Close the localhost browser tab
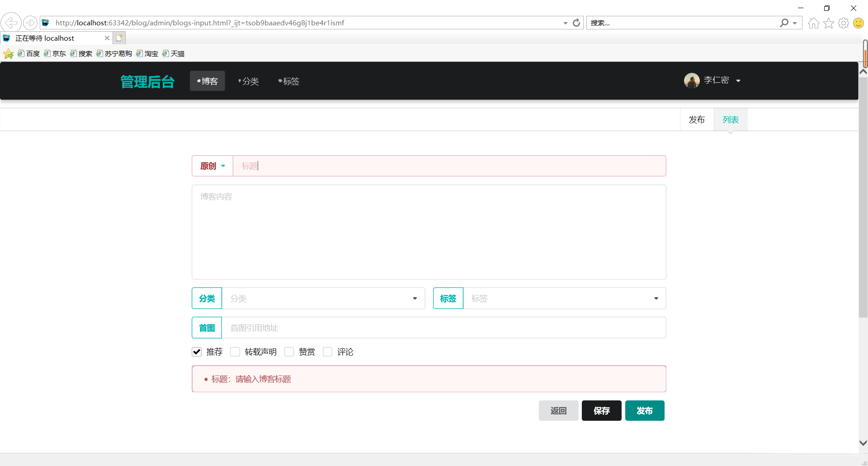The width and height of the screenshot is (868, 466). [107, 38]
